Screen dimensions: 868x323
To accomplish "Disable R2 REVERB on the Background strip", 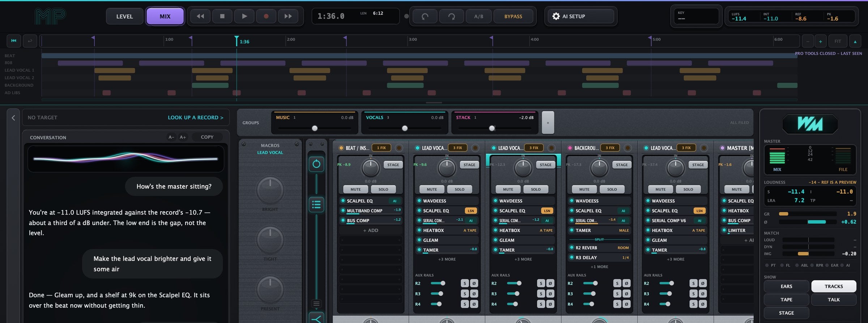I will point(572,248).
